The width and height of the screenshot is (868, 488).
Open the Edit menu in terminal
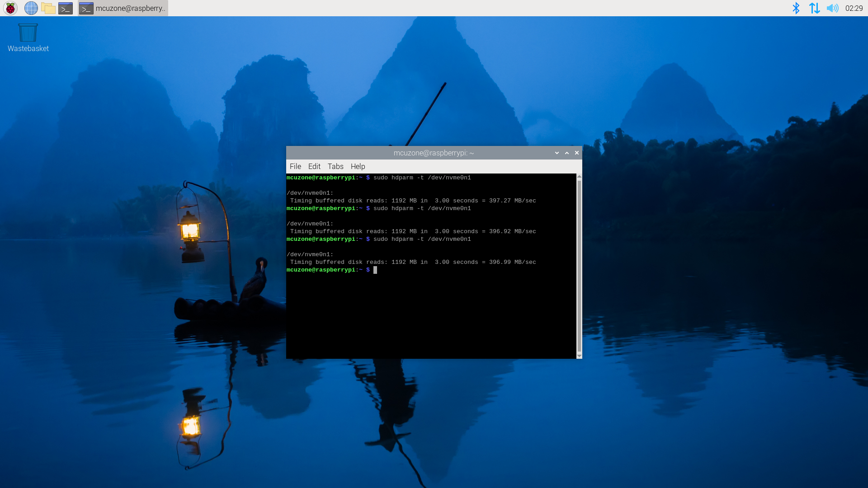314,166
